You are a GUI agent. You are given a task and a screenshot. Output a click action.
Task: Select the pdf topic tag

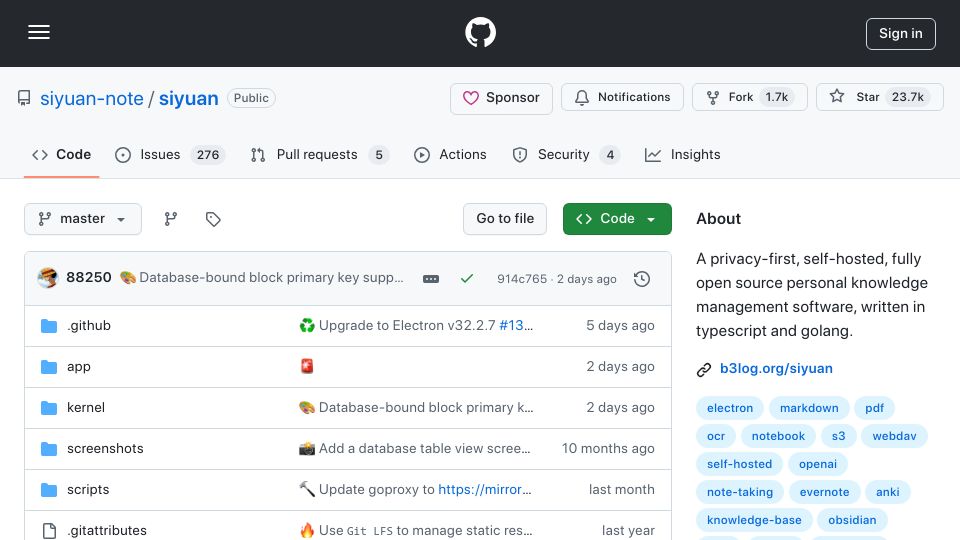pyautogui.click(x=874, y=408)
